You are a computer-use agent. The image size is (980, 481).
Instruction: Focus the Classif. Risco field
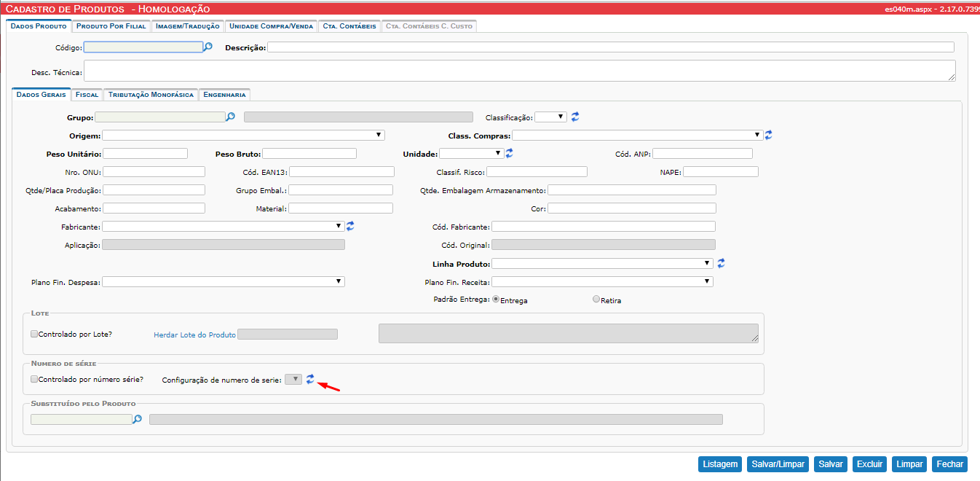point(537,171)
